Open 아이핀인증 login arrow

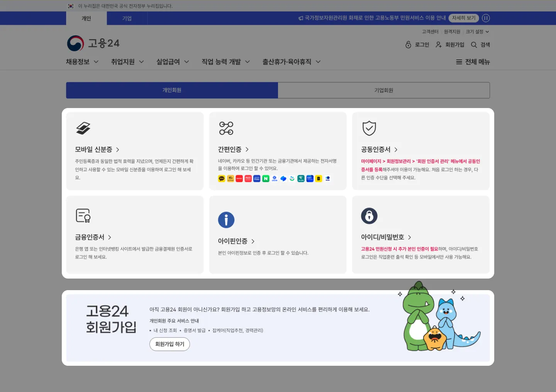pyautogui.click(x=253, y=241)
